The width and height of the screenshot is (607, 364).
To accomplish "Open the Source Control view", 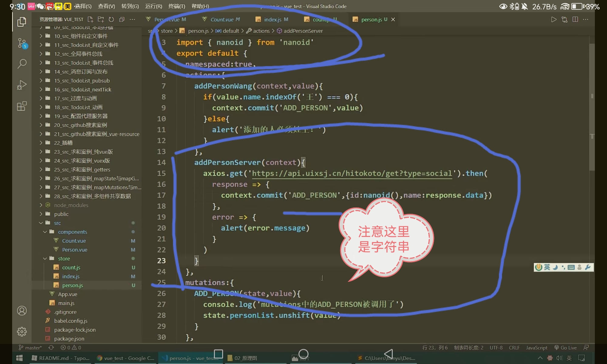I will 22,43.
